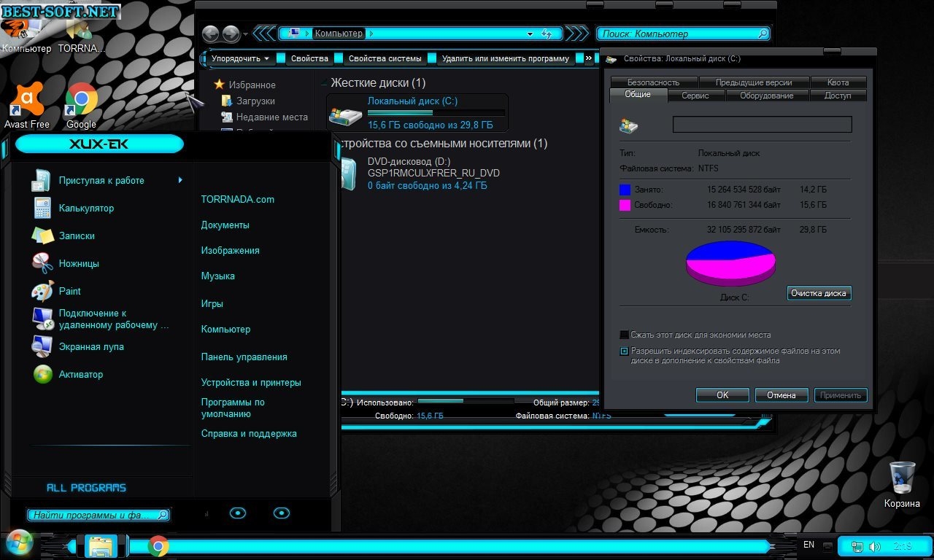
Task: Expand the Упорядочить dropdown menu
Action: click(240, 58)
